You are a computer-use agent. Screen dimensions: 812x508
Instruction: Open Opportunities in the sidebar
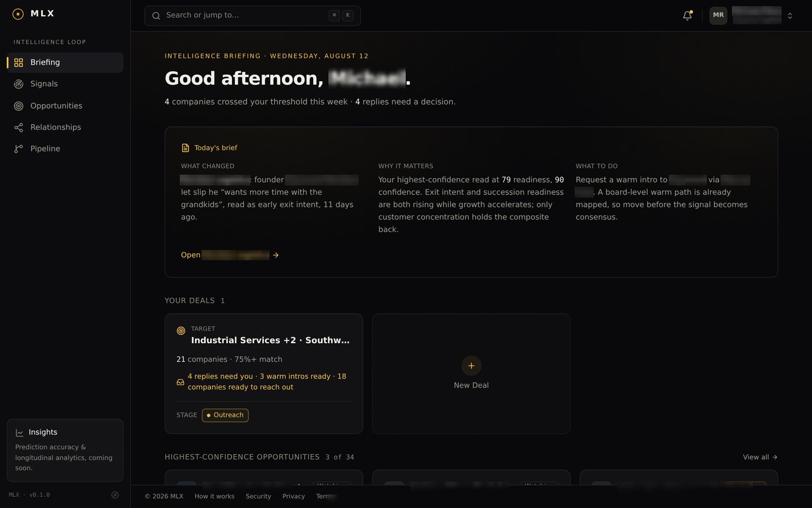[65, 106]
